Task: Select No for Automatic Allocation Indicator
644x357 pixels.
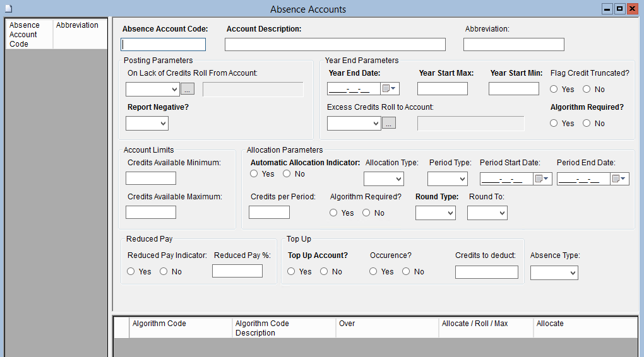Action: click(287, 174)
